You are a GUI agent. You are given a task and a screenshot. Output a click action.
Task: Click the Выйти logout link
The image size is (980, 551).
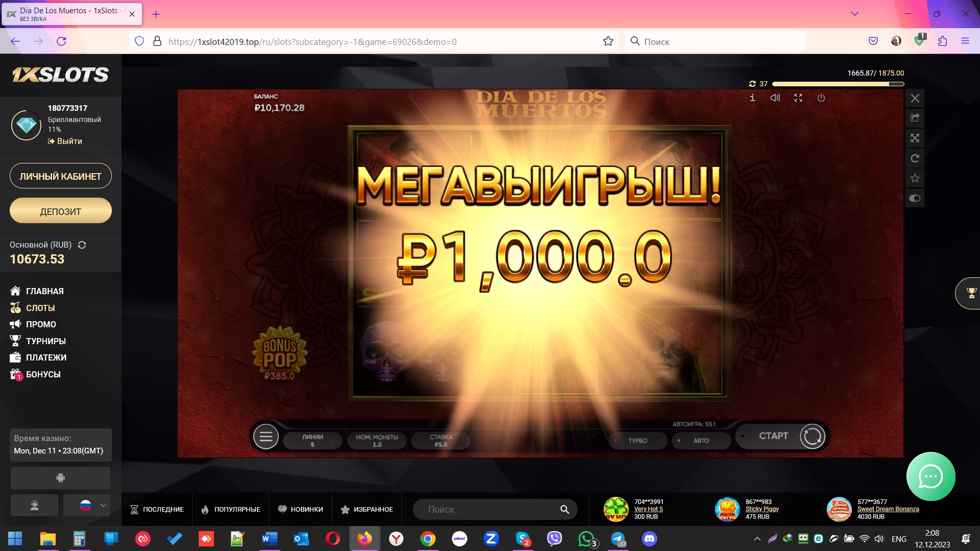click(65, 141)
